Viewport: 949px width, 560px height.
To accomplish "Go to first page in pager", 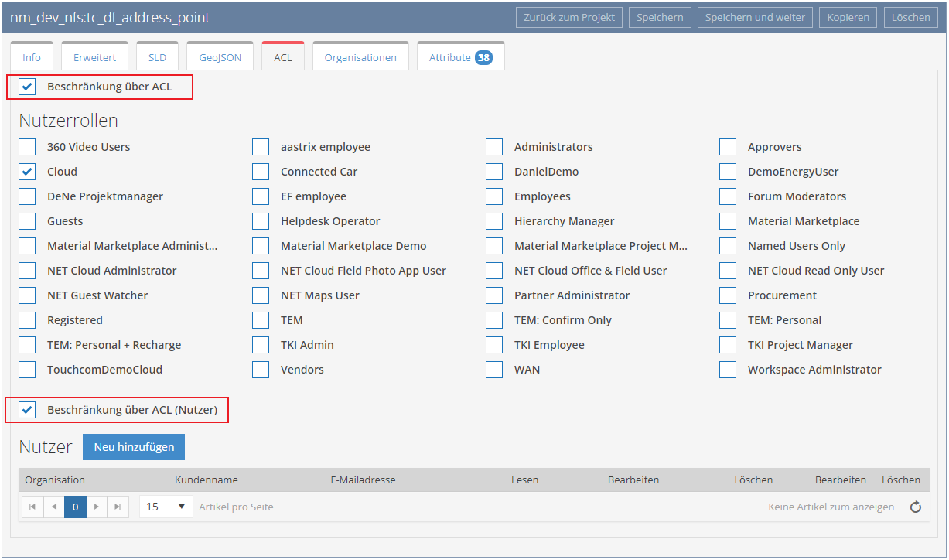I will (x=32, y=507).
